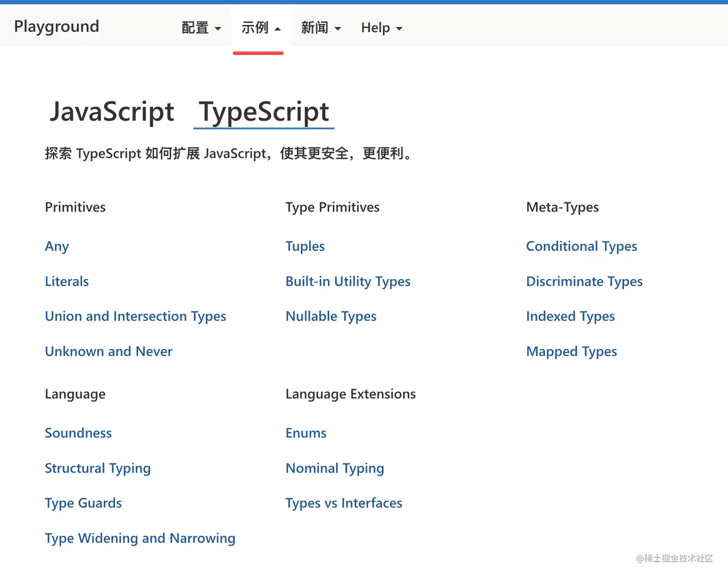The height and width of the screenshot is (578, 728).
Task: Click the Playground title
Action: [x=56, y=26]
